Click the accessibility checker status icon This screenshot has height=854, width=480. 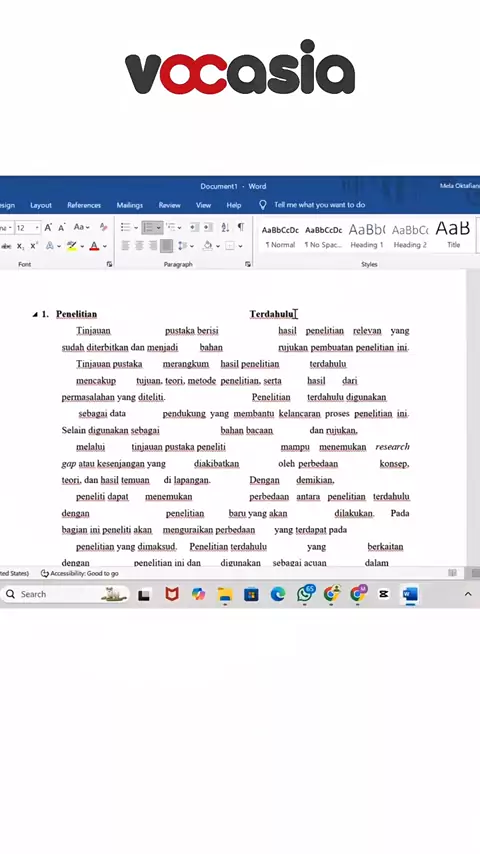point(45,574)
